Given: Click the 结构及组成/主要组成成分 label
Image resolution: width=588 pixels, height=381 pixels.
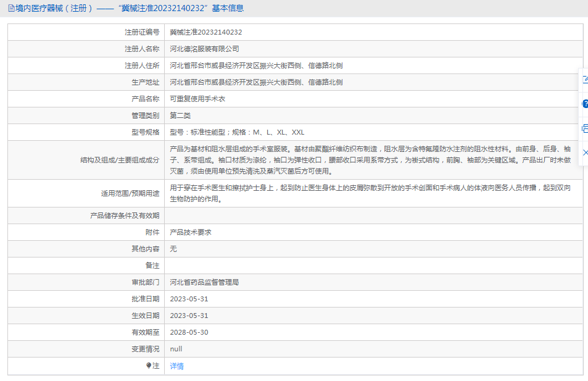Looking at the screenshot, I should point(120,160).
